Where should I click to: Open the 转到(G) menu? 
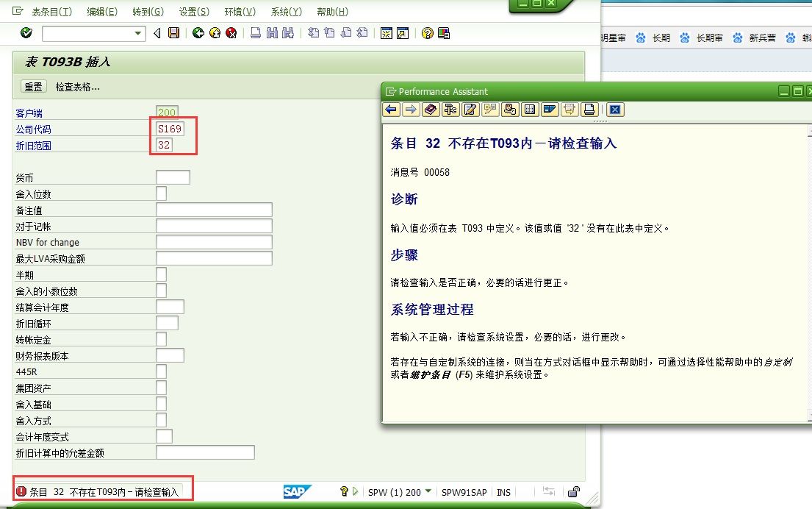point(148,12)
